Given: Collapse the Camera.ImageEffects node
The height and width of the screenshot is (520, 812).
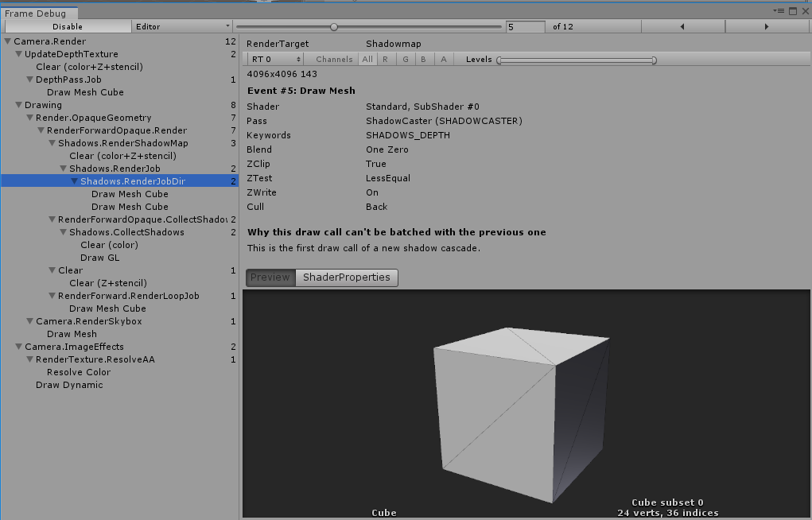Looking at the screenshot, I should [18, 347].
